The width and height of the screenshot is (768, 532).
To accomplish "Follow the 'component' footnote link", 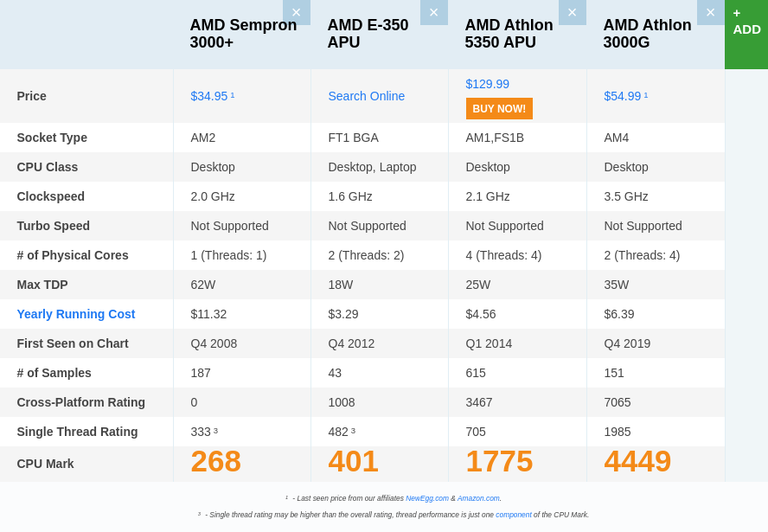I will coord(514,515).
